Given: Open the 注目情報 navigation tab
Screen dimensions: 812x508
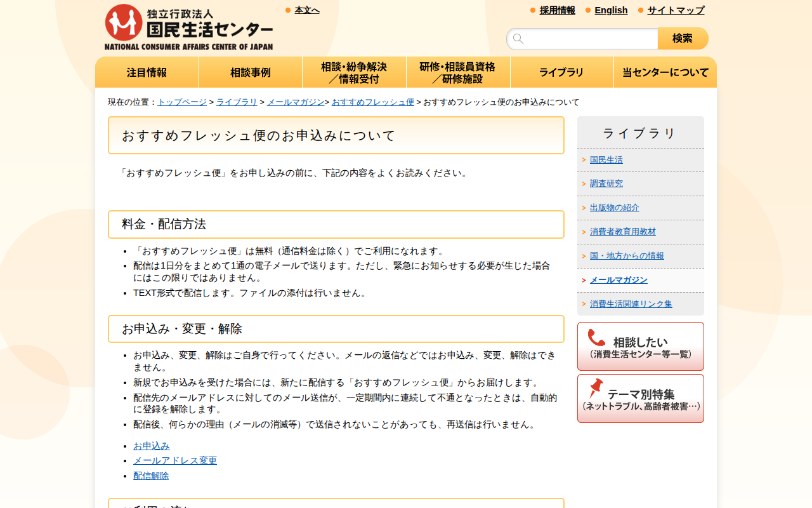Looking at the screenshot, I should coord(147,72).
